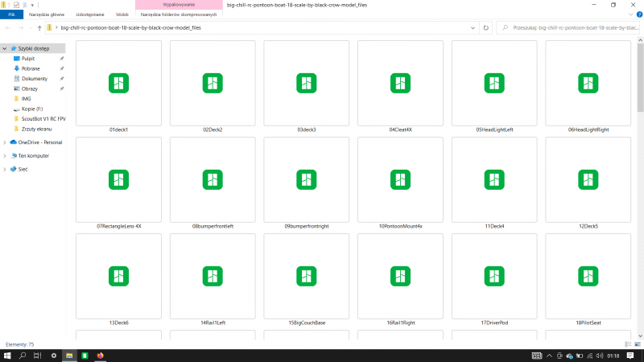This screenshot has width=644, height=362.
Task: Click the refresh button next to address bar
Action: click(486, 28)
